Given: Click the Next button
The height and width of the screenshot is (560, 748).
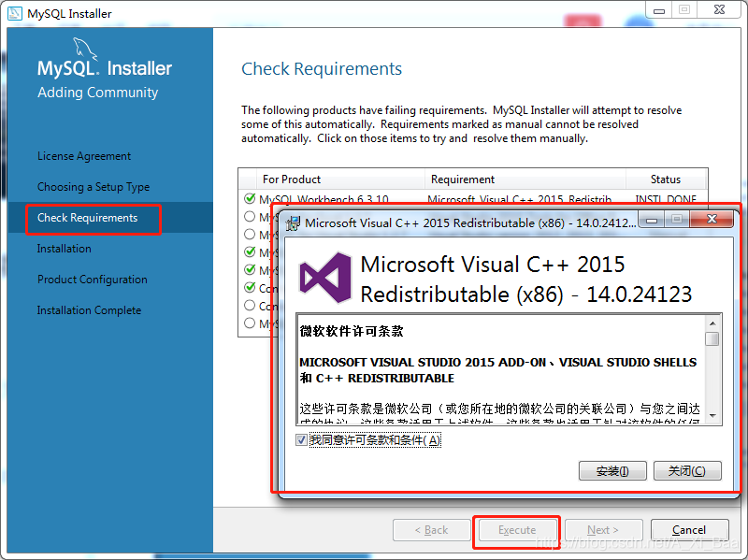Looking at the screenshot, I should click(603, 530).
